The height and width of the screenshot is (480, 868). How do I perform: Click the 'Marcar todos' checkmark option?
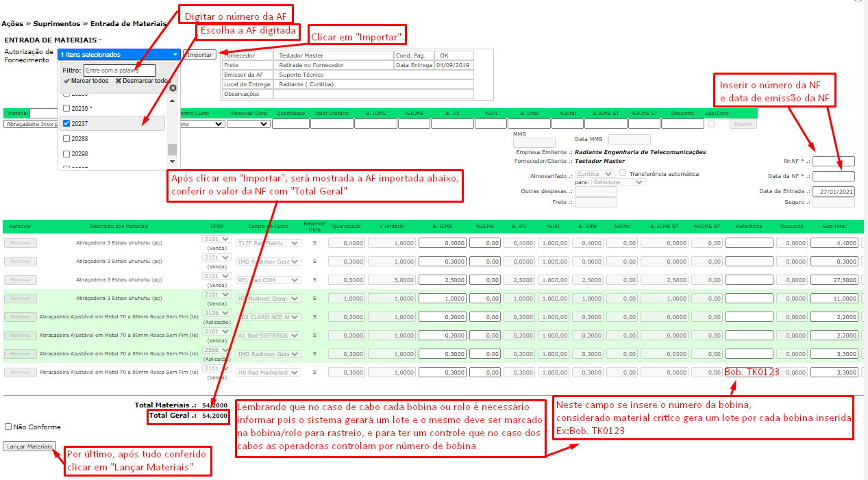[x=86, y=81]
